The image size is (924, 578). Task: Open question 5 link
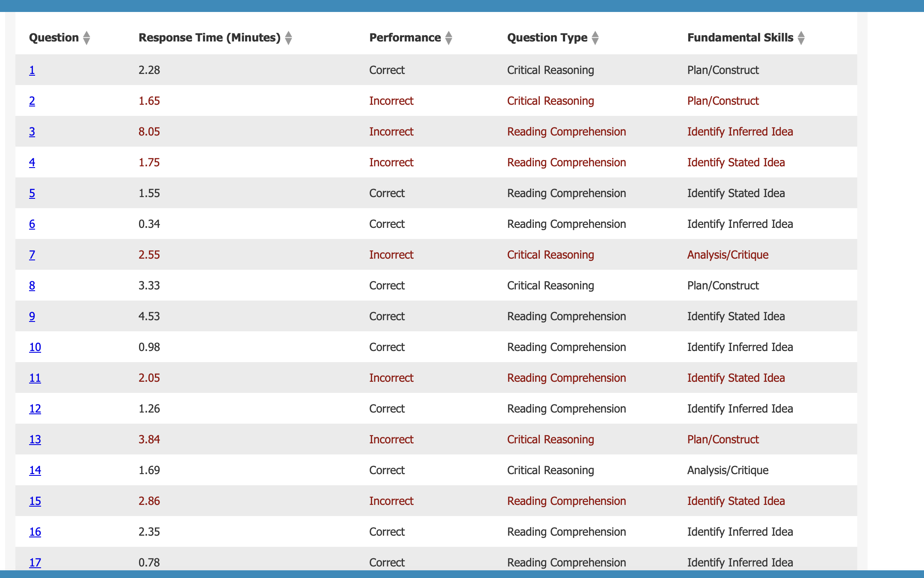[32, 193]
